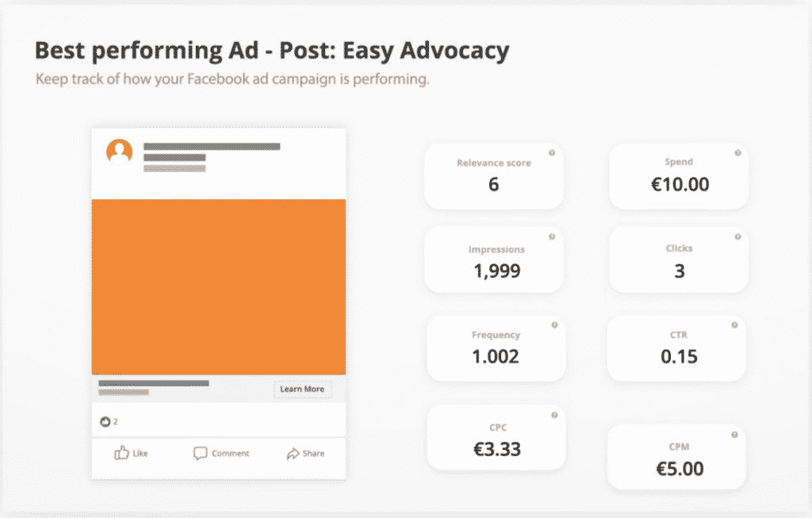Open help for the Spend metric

pyautogui.click(x=737, y=150)
